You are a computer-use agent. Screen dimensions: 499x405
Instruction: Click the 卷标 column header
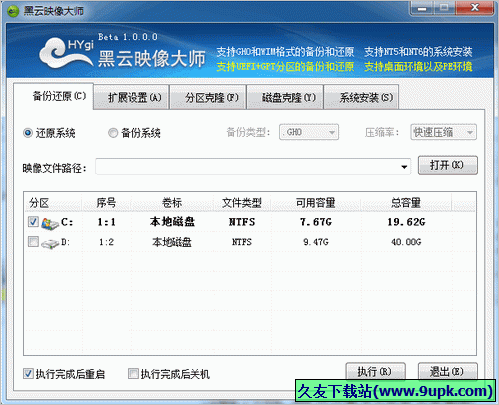tap(172, 202)
